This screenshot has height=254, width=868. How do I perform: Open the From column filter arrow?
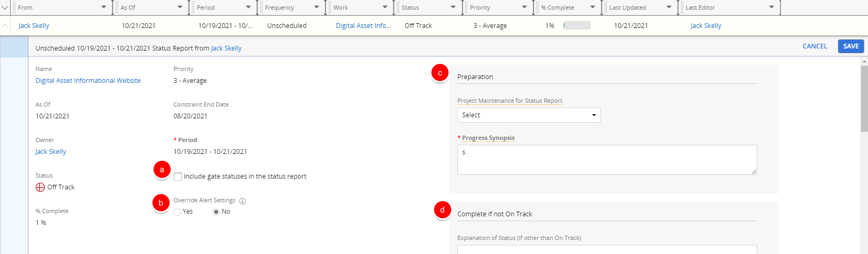(x=104, y=8)
